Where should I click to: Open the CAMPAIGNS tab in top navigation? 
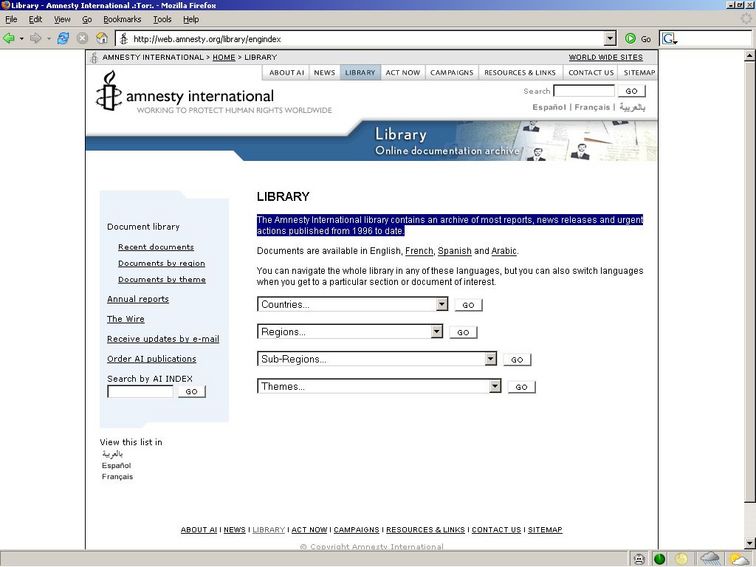coord(452,72)
